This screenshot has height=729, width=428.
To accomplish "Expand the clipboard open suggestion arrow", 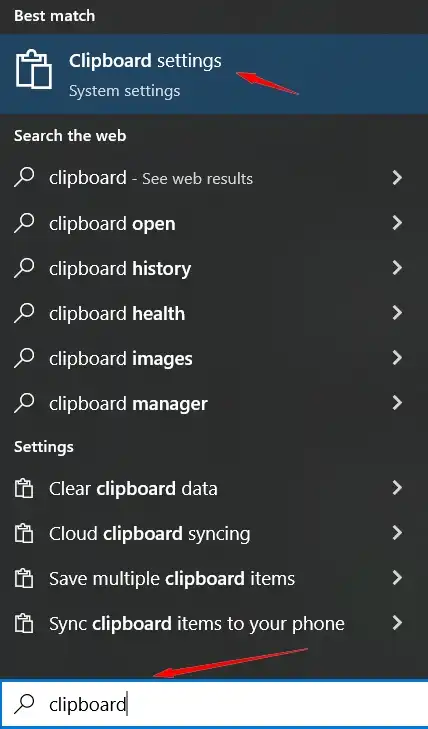I will (x=397, y=223).
